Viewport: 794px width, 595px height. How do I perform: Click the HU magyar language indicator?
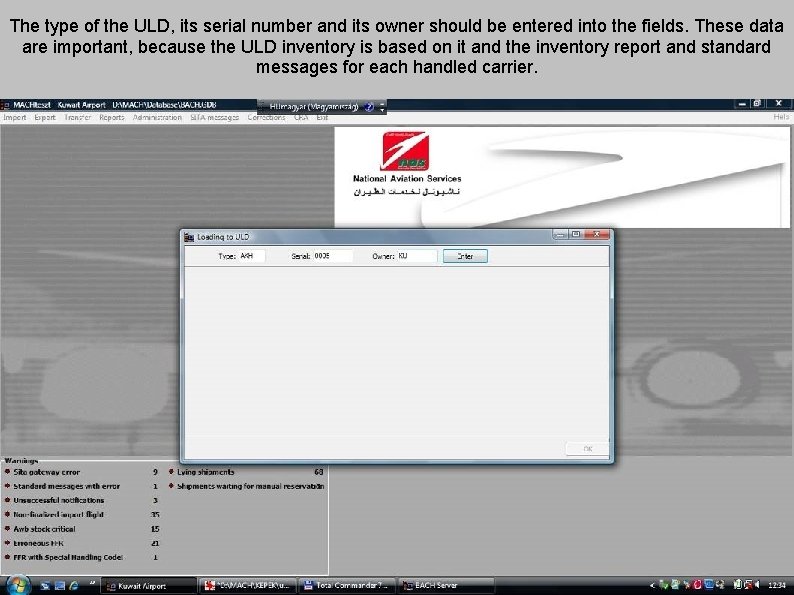[x=314, y=107]
